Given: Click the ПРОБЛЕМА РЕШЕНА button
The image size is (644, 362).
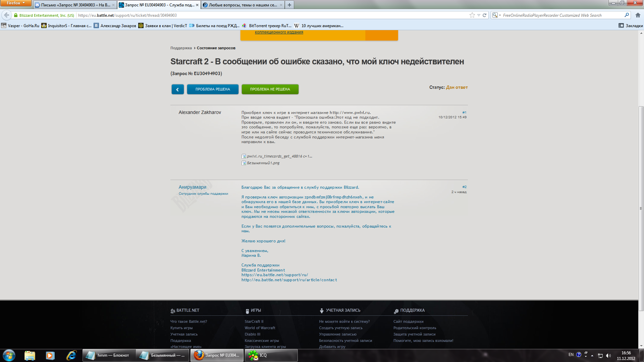Looking at the screenshot, I should click(x=213, y=89).
